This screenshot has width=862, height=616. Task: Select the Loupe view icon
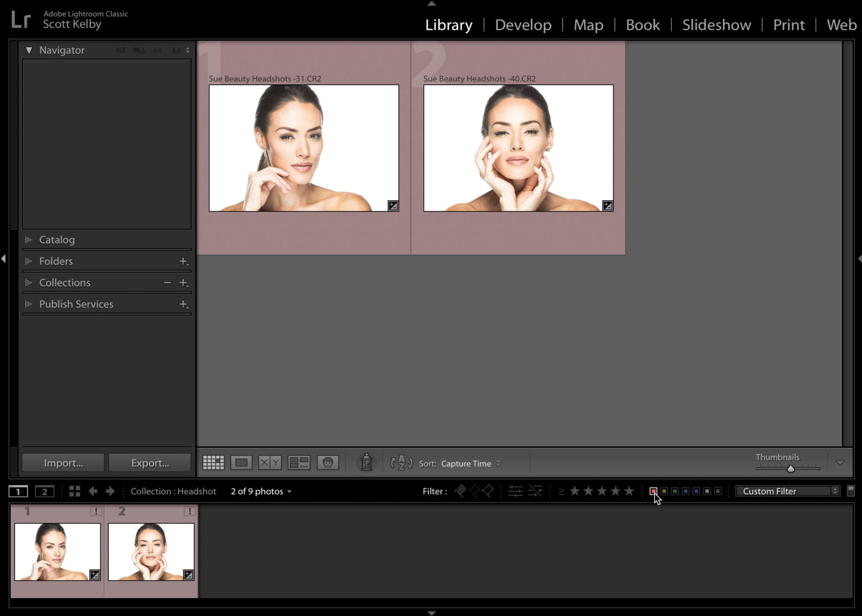241,462
